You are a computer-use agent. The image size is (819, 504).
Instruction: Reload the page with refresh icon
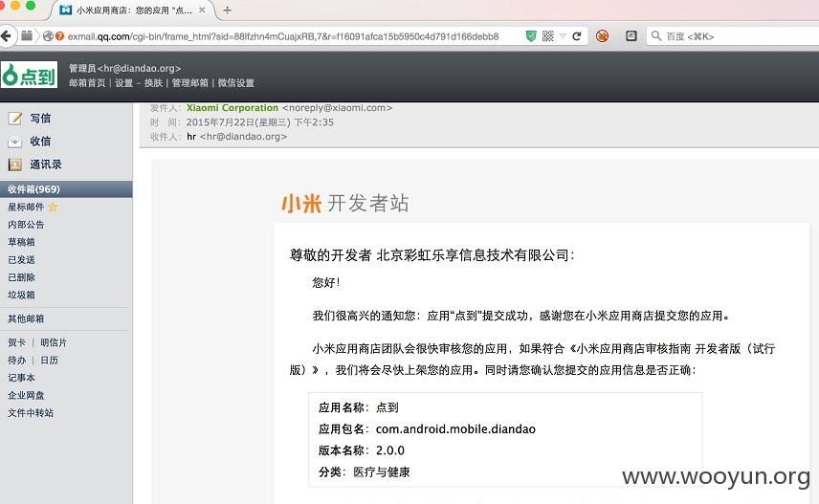[x=577, y=36]
